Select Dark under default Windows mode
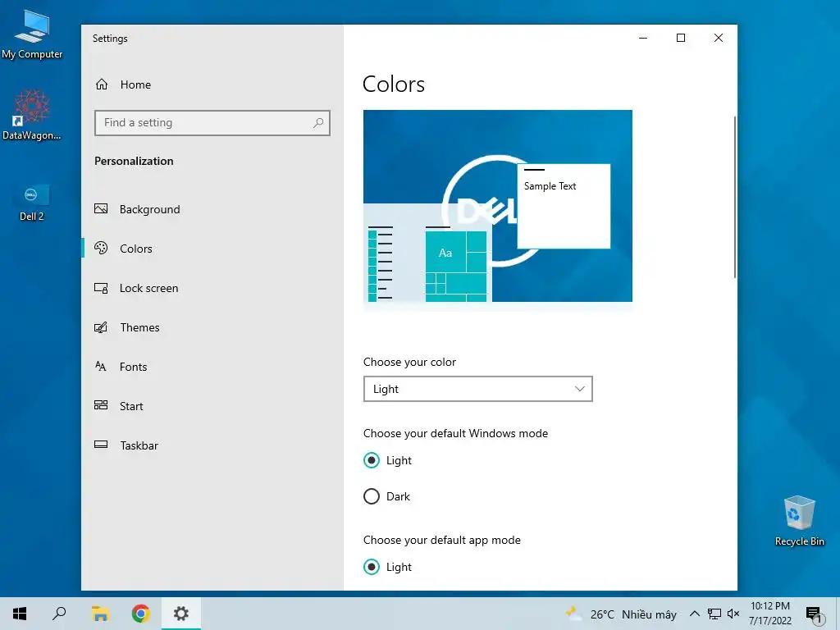Image resolution: width=840 pixels, height=630 pixels. 372,496
